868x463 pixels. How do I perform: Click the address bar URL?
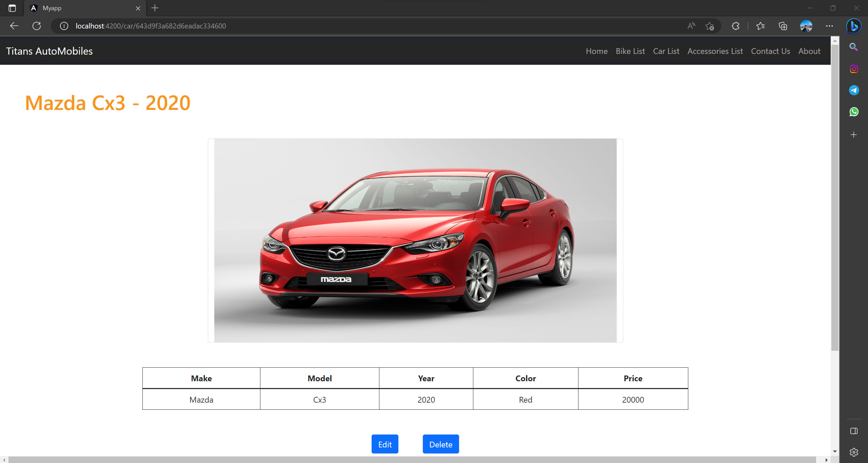[x=151, y=26]
